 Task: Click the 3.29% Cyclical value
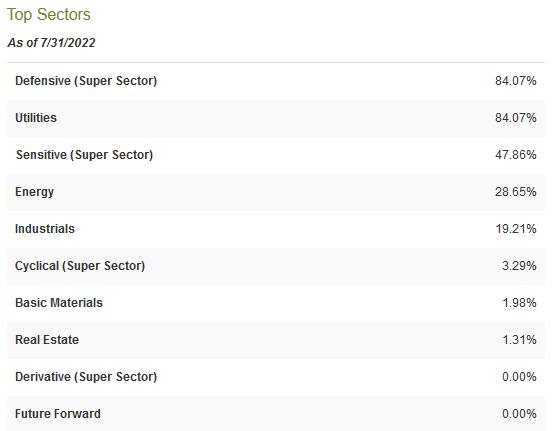click(x=519, y=266)
